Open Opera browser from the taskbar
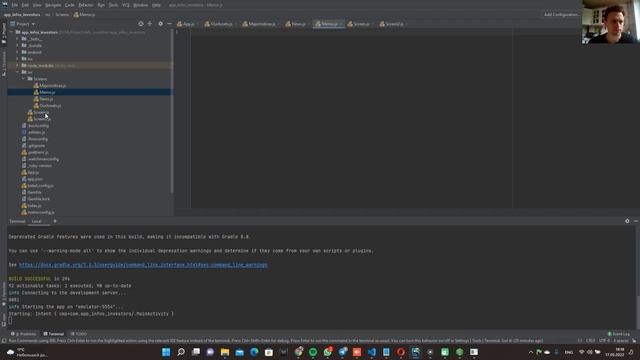This screenshot has height=360, width=640. (x=401, y=352)
